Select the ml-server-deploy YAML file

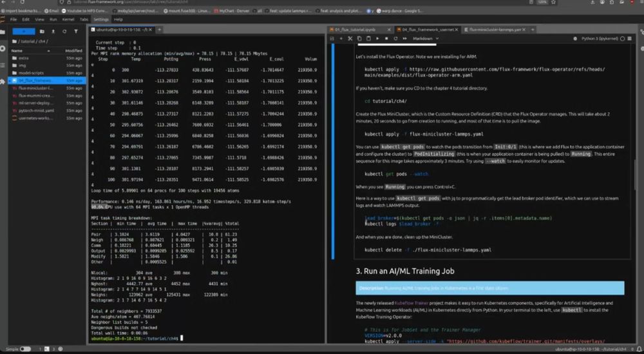click(x=47, y=103)
